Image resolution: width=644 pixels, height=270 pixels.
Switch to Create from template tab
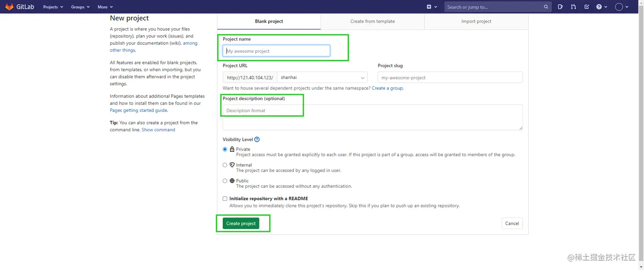click(x=373, y=21)
